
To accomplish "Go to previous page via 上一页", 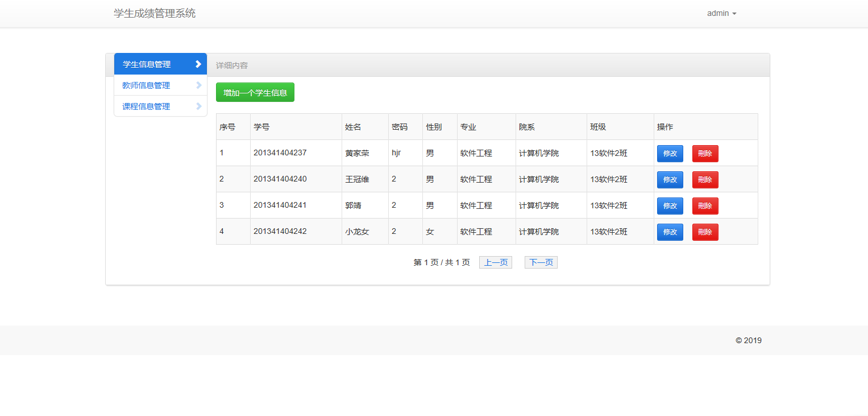I will tap(495, 262).
